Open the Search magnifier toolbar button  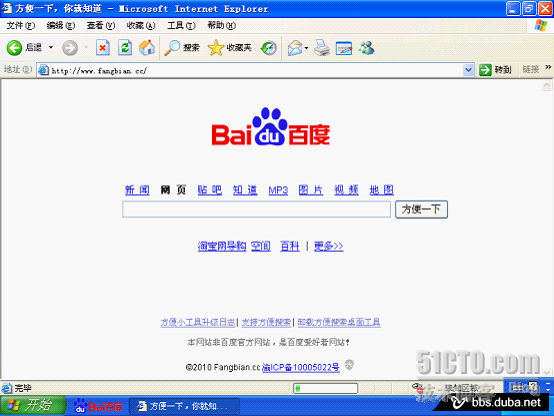182,48
